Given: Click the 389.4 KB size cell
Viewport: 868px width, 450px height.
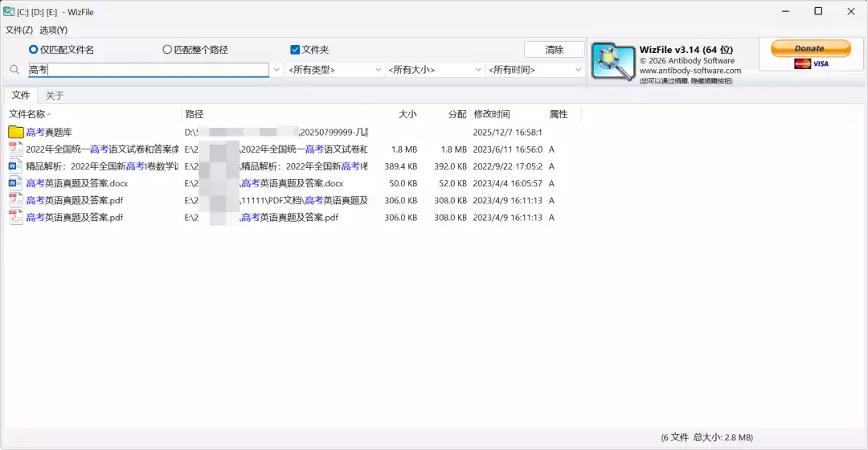Looking at the screenshot, I should (x=401, y=166).
